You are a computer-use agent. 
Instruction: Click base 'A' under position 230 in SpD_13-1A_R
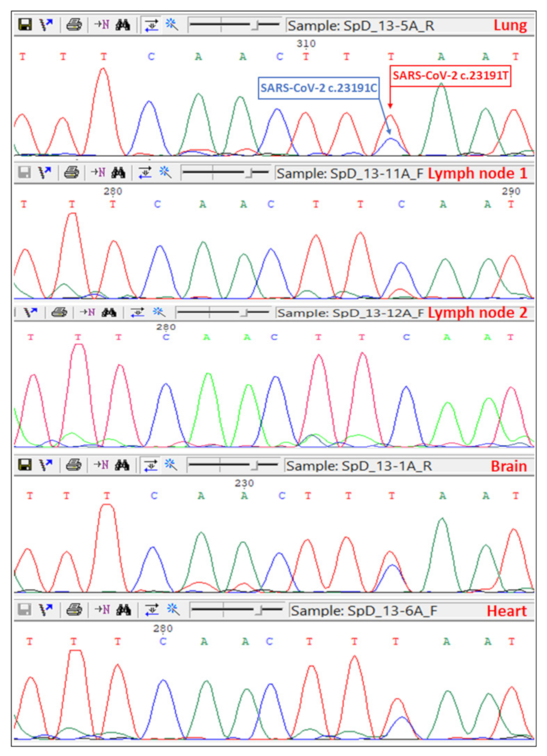pyautogui.click(x=244, y=496)
